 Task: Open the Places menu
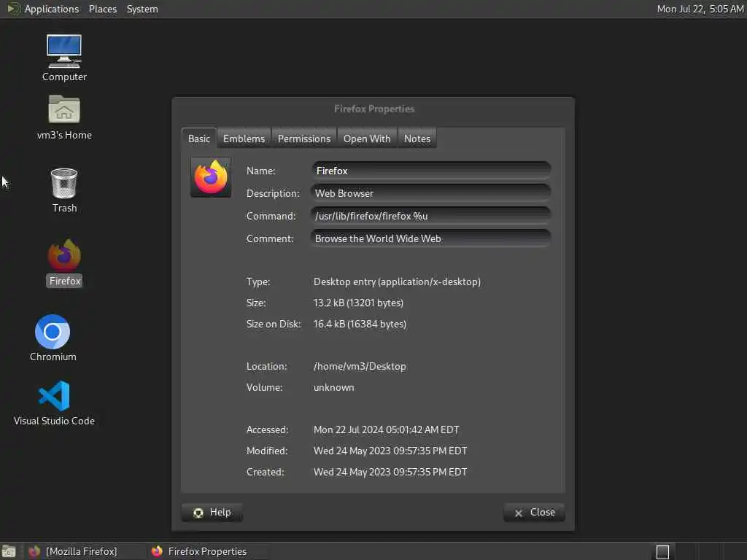pos(102,9)
